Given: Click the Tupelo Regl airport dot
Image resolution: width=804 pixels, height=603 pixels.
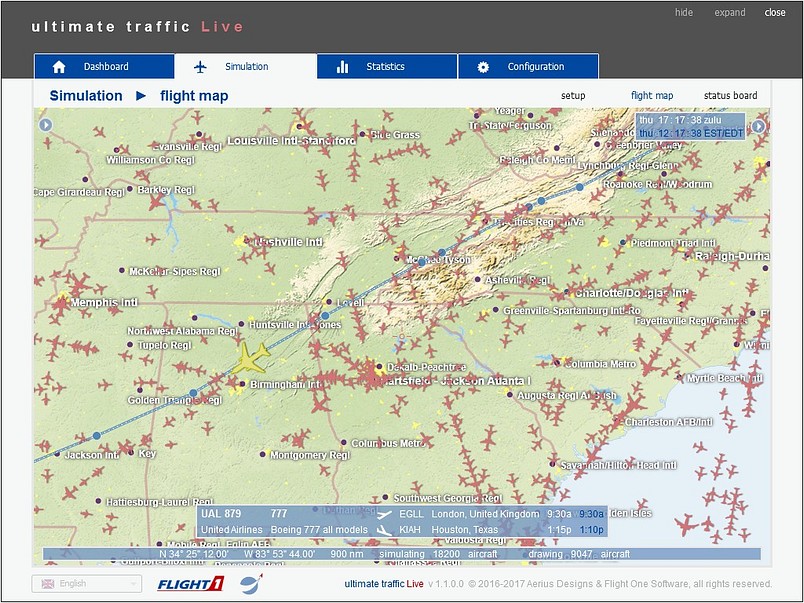Looking at the screenshot, I should pos(130,345).
